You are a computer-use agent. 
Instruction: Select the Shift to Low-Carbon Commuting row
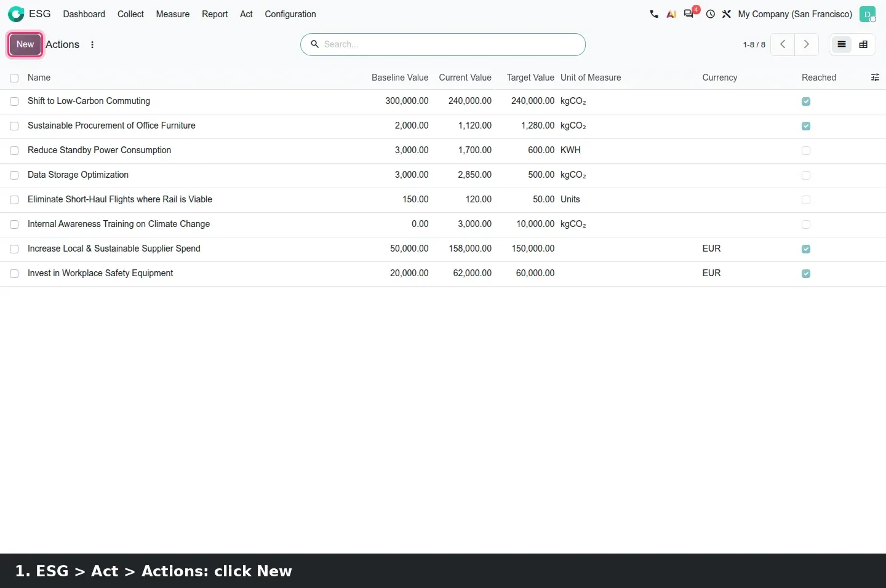point(14,101)
